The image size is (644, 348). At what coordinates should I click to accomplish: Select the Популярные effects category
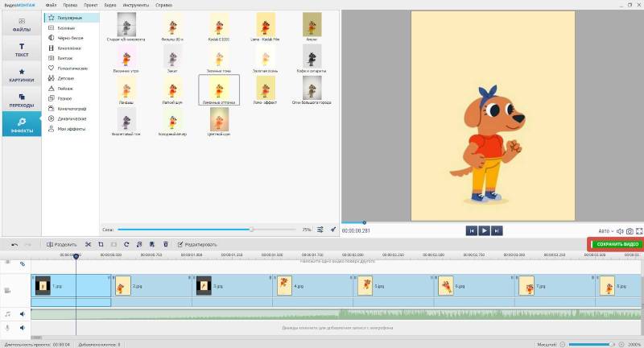coord(72,18)
